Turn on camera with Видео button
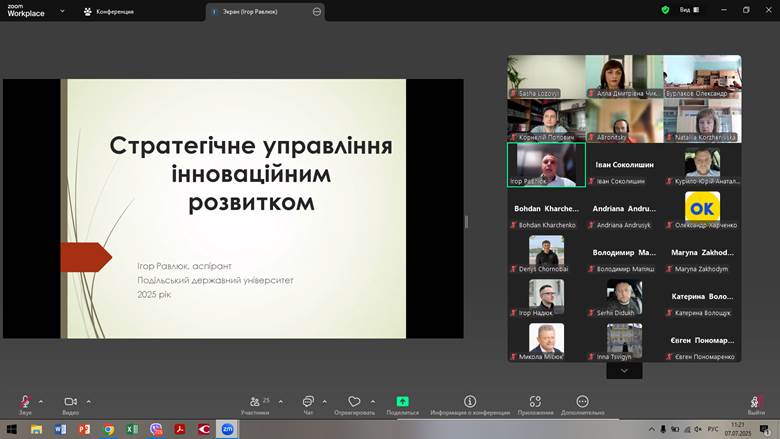The image size is (780, 439). click(x=70, y=402)
